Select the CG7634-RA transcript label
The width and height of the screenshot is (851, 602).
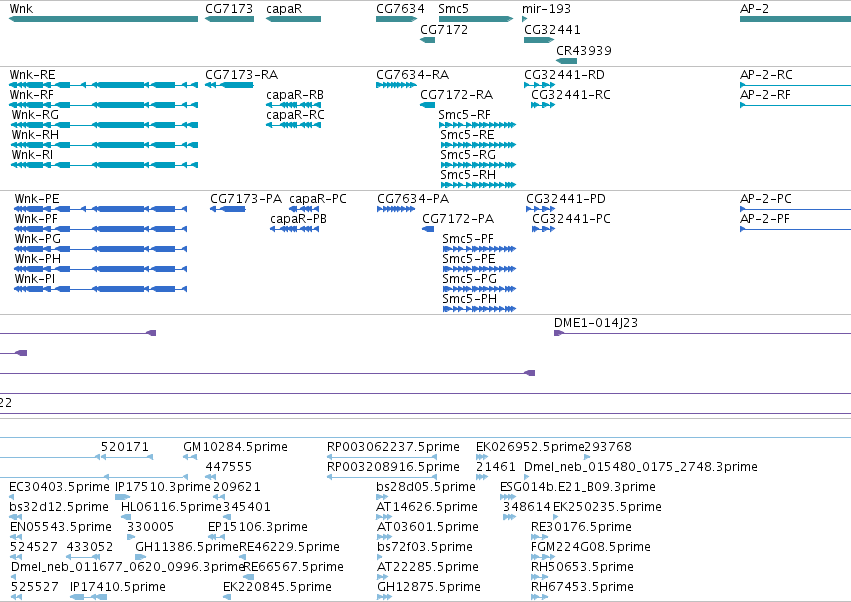(412, 75)
